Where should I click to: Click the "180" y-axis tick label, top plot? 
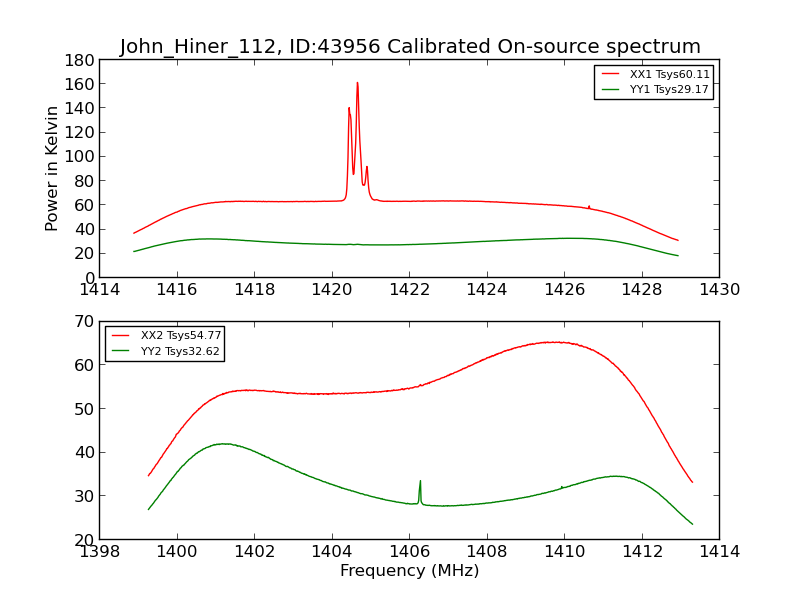coord(79,61)
